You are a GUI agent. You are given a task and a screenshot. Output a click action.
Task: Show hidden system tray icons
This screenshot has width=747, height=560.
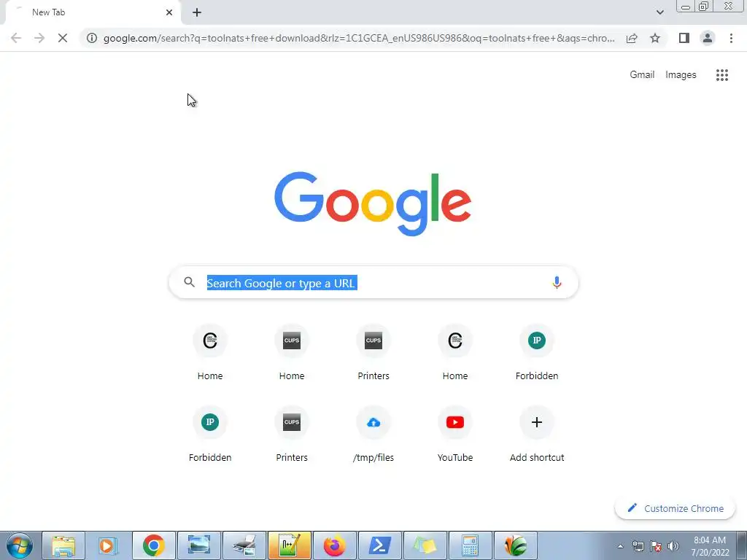pos(620,546)
